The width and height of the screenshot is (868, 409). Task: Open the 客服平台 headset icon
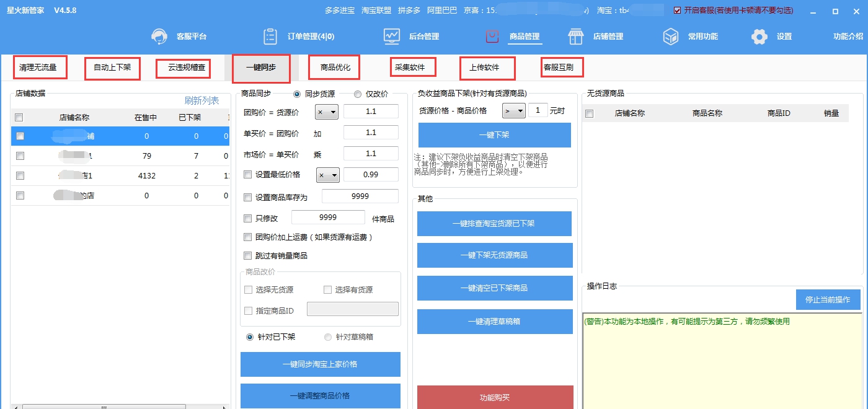pos(160,36)
